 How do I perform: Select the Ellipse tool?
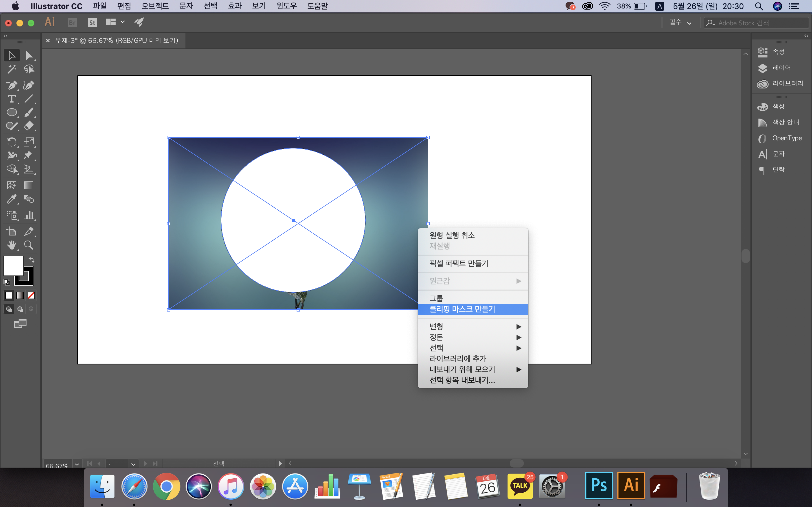pyautogui.click(x=11, y=113)
